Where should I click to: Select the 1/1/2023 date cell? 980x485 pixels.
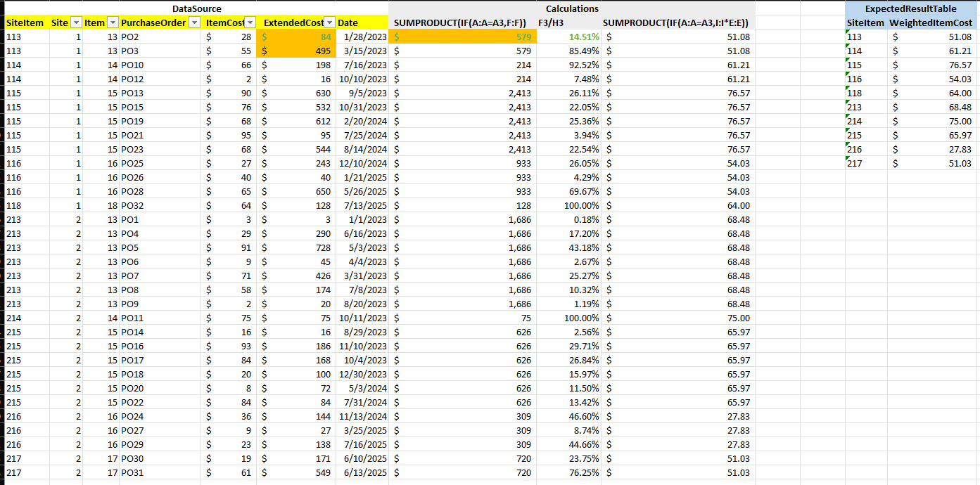(362, 219)
